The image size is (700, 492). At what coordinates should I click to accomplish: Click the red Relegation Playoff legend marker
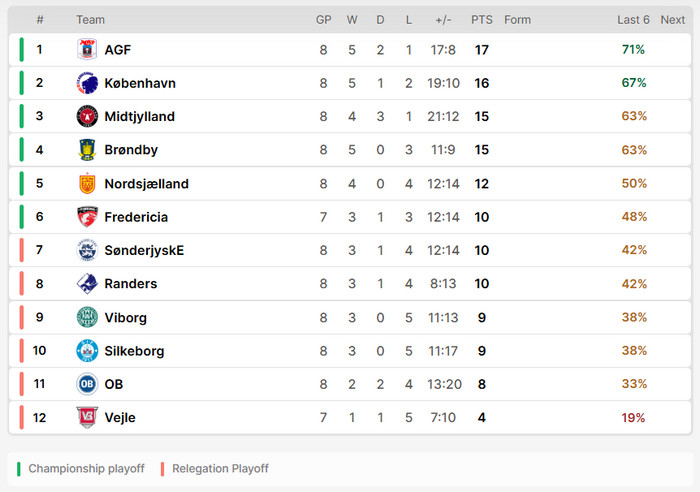(162, 468)
